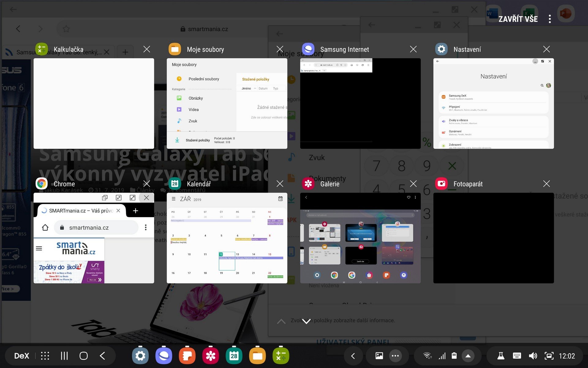
Task: Show more options three-dot tray button
Action: click(x=395, y=356)
